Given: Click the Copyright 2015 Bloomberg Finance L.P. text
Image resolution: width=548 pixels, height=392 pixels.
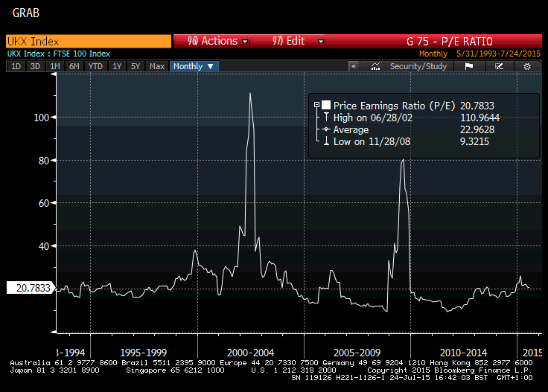Looking at the screenshot, I should [450, 370].
